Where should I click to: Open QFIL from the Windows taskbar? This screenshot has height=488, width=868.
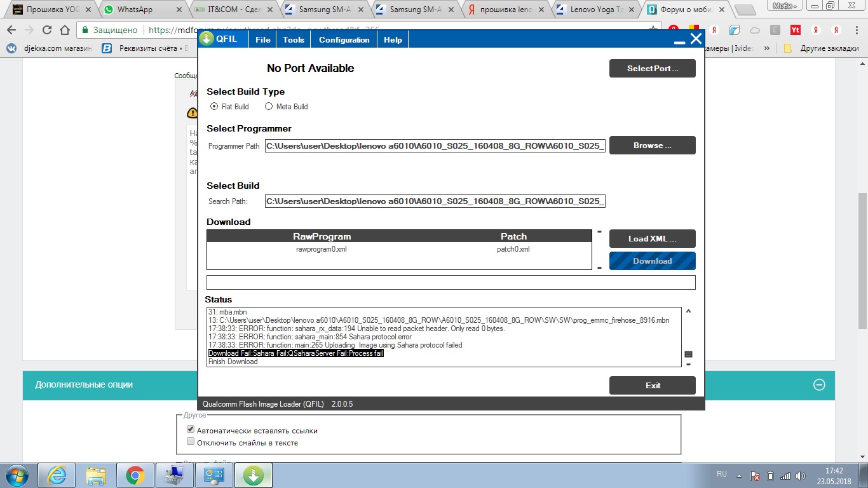(x=254, y=475)
